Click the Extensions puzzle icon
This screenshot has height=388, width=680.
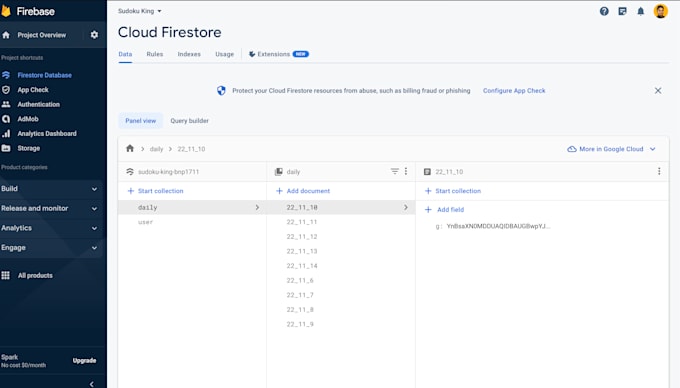(x=252, y=54)
